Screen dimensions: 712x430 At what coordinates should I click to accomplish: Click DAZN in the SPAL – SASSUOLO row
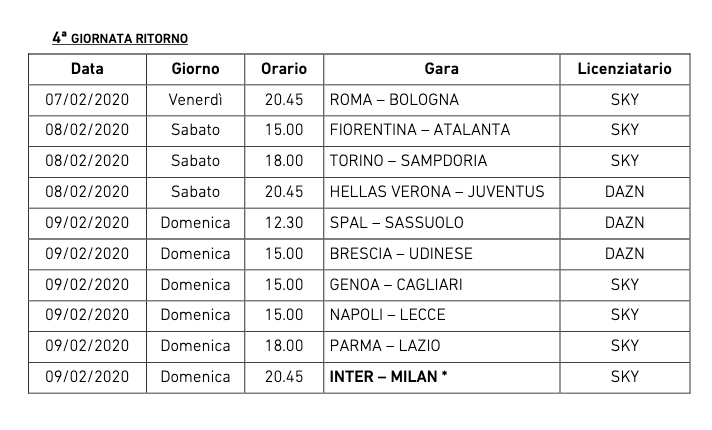tap(624, 223)
